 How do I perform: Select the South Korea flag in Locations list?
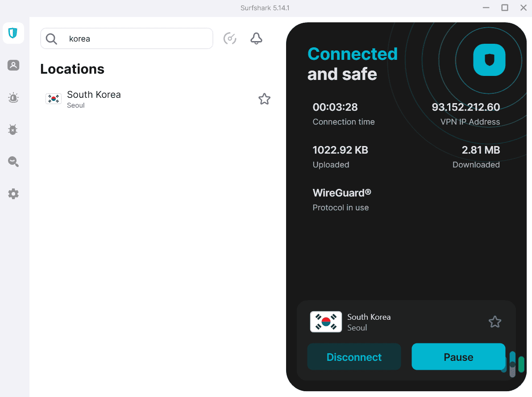pos(53,99)
